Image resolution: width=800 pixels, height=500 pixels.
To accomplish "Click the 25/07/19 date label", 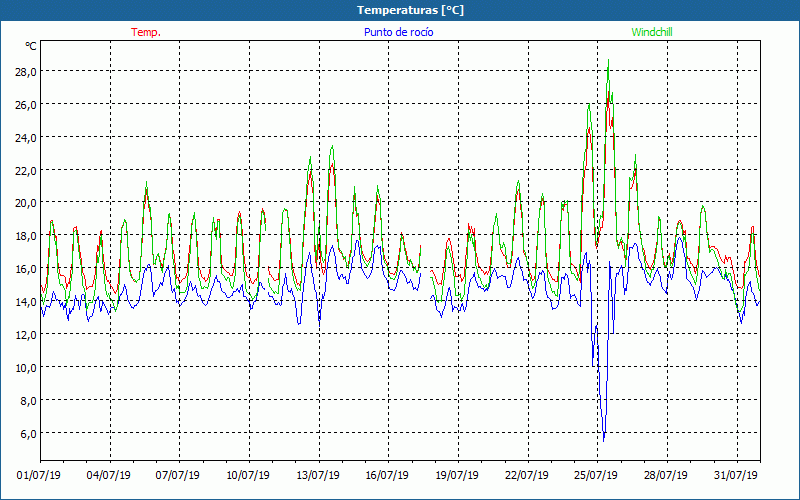I will (x=596, y=475).
